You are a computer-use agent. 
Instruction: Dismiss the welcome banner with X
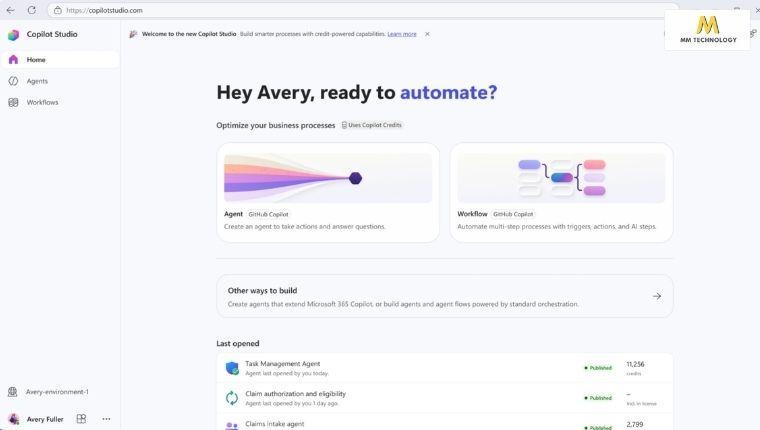click(x=427, y=34)
